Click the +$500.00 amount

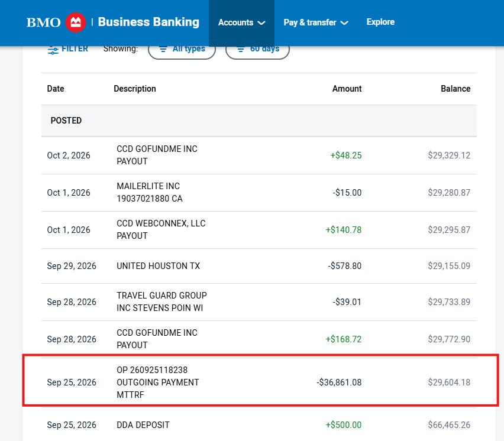[x=344, y=424]
